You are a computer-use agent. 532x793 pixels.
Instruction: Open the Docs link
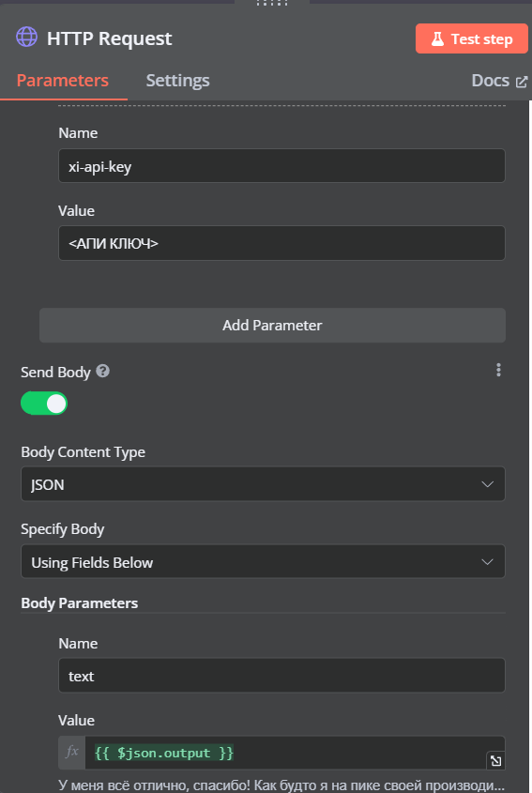490,81
